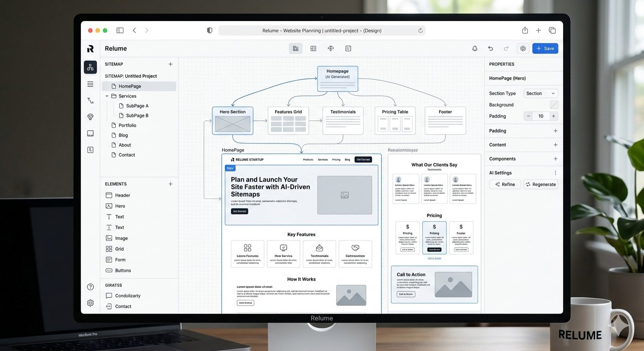Open the browser share icon

(x=525, y=30)
